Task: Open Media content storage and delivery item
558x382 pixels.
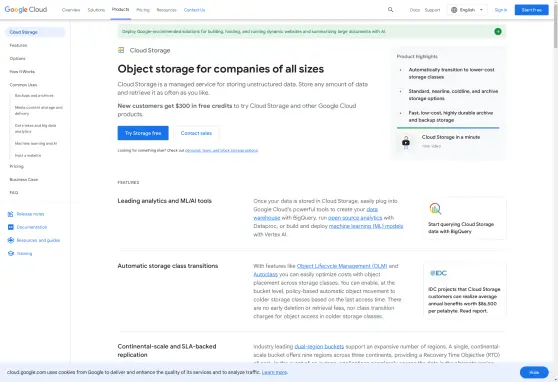Action: tap(38, 110)
